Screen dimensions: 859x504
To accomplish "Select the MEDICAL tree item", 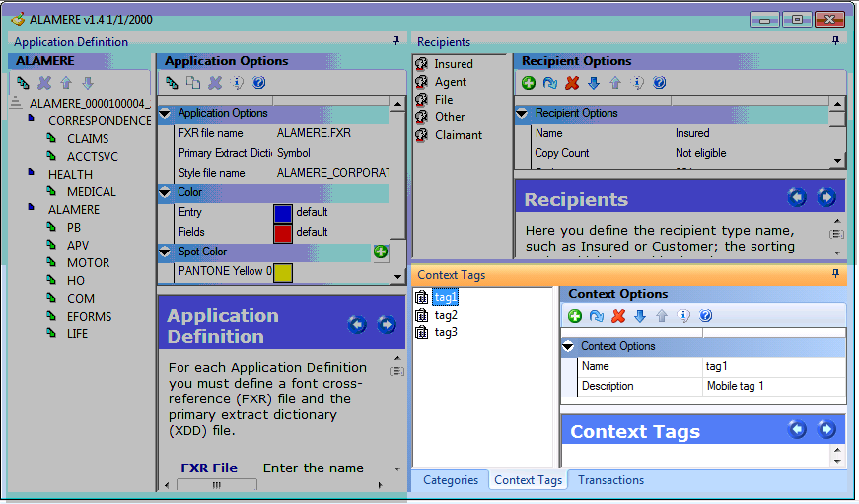I will tap(92, 192).
